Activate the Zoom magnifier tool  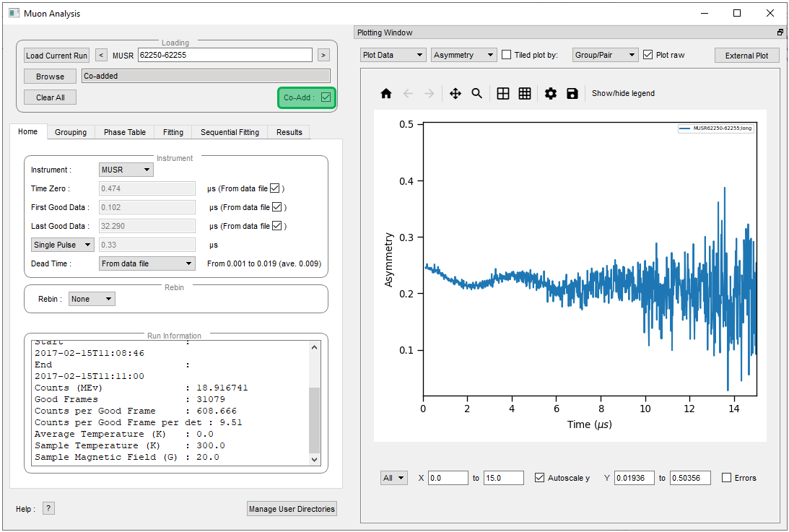click(477, 94)
